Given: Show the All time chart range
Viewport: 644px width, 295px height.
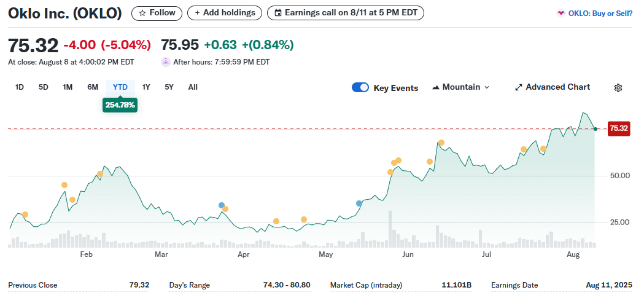Looking at the screenshot, I should tap(193, 87).
